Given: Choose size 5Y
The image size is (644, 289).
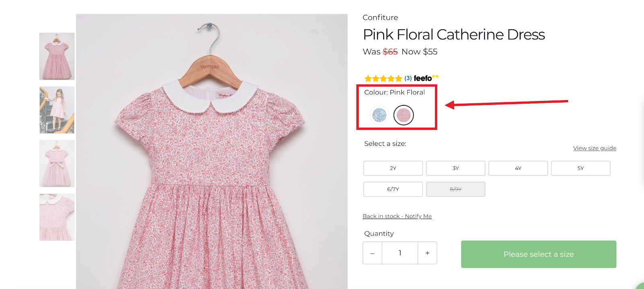Looking at the screenshot, I should [580, 168].
